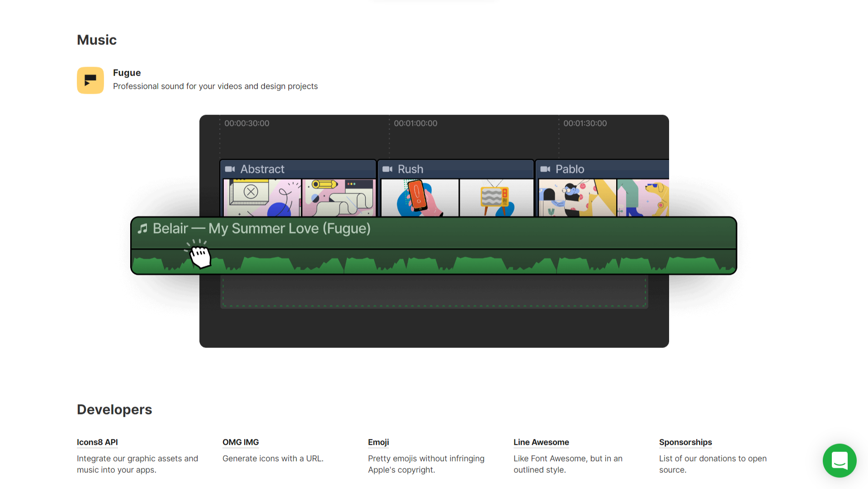Click the Fugue professional sound description
This screenshot has height=489, width=868.
point(215,86)
